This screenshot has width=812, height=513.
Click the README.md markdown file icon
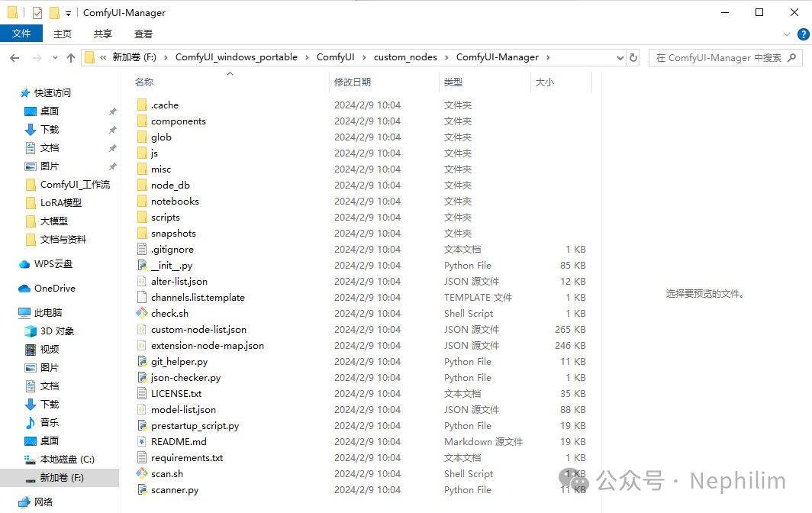(142, 441)
